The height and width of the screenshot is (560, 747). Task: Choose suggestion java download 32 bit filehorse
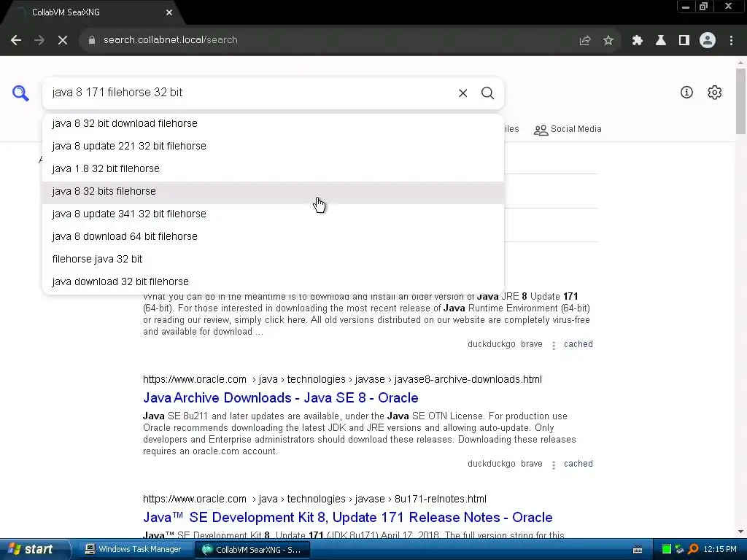click(273, 282)
